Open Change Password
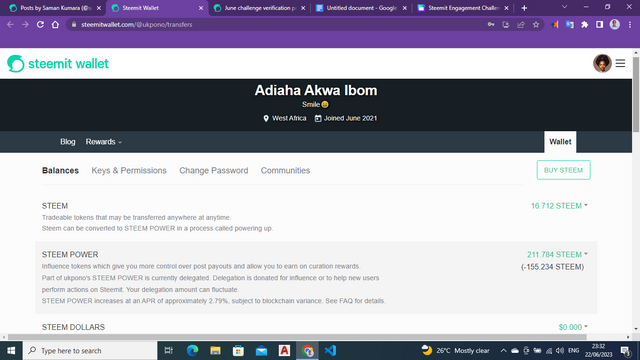640x360 pixels. [x=213, y=171]
